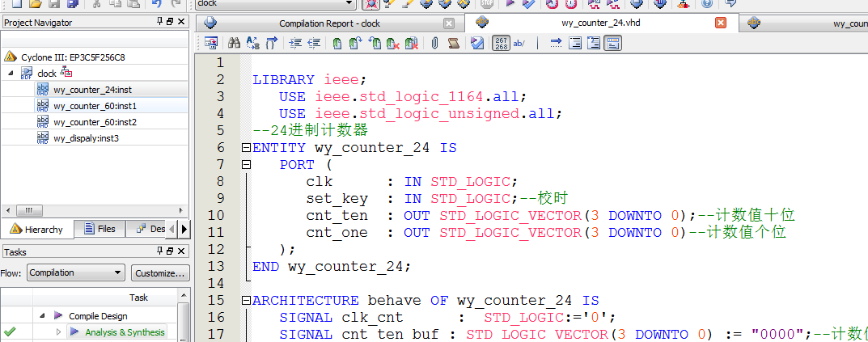Viewport: 868px width, 342px height.
Task: Select wy_counter_60:inst1 in hierarchy
Action: click(x=95, y=106)
